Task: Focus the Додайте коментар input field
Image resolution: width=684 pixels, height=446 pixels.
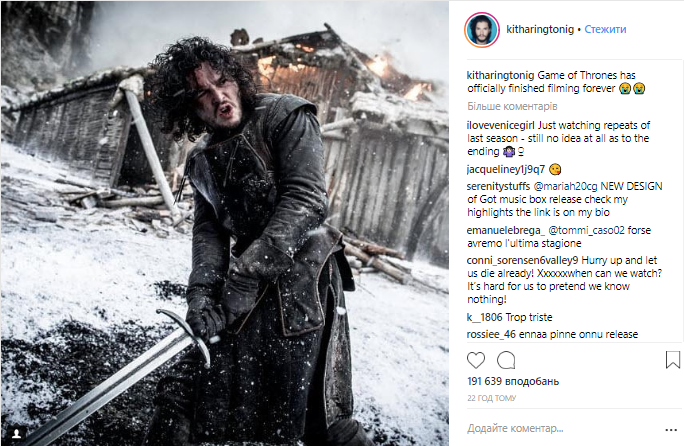Action: 563,429
